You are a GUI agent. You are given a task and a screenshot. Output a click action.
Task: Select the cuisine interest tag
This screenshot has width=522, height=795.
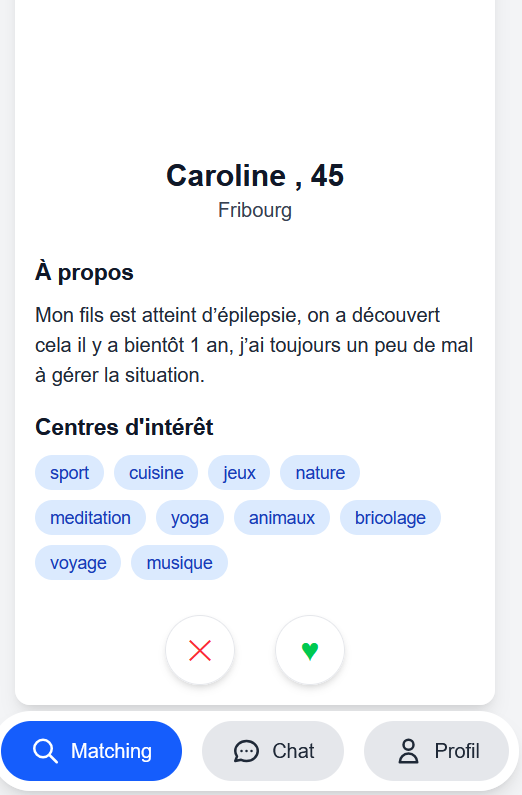click(x=156, y=473)
